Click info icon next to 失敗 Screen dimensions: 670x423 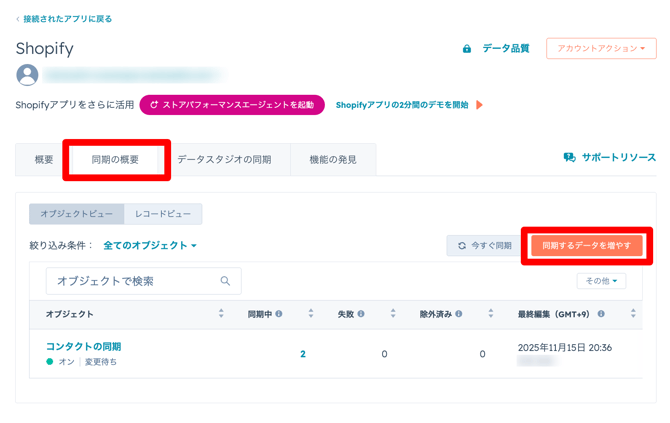click(361, 314)
